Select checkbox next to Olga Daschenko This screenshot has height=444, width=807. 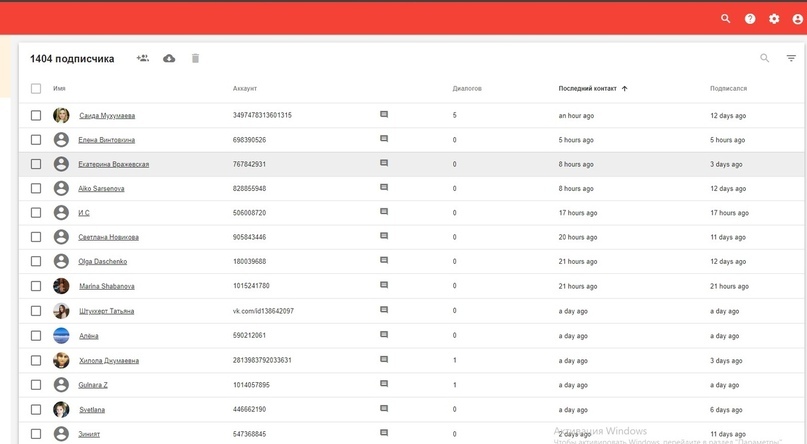pyautogui.click(x=36, y=261)
